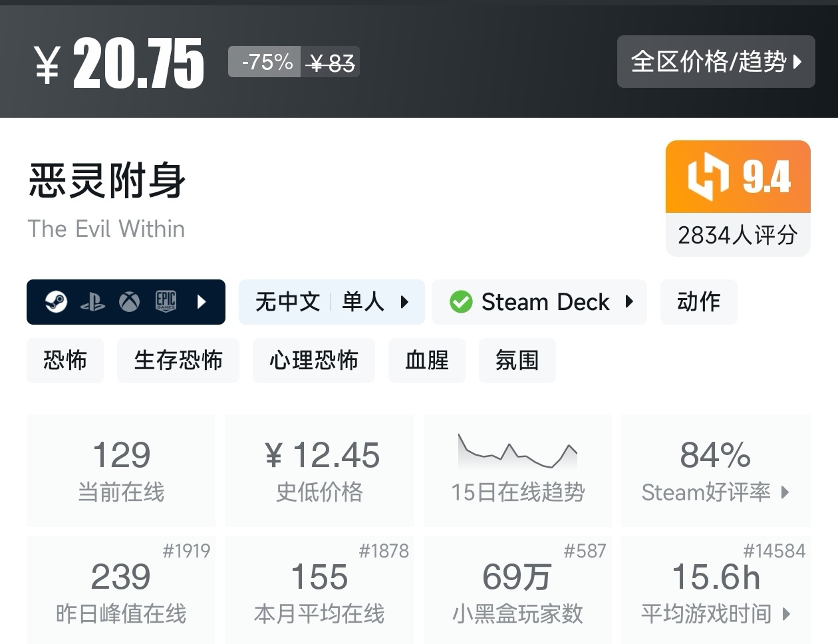Open the 2834人评分 rating count

[738, 235]
